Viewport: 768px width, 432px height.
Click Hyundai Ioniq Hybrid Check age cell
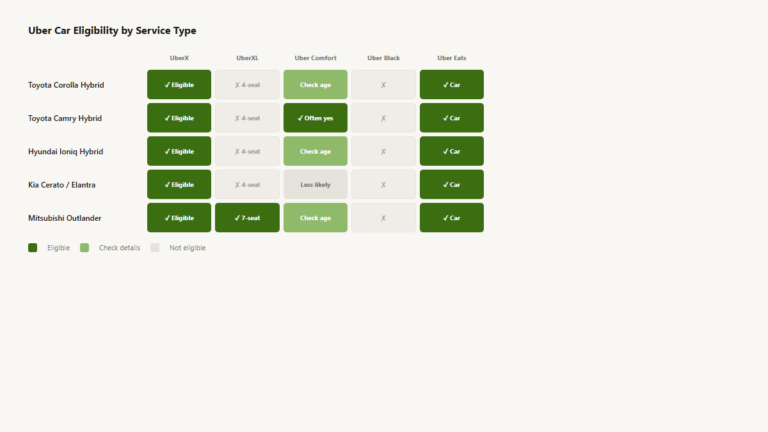[x=315, y=151]
